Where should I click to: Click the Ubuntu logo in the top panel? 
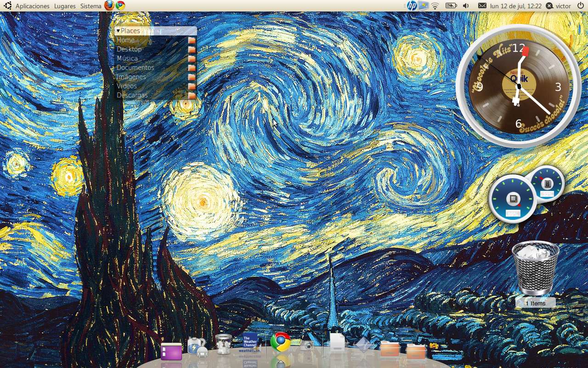[8, 6]
